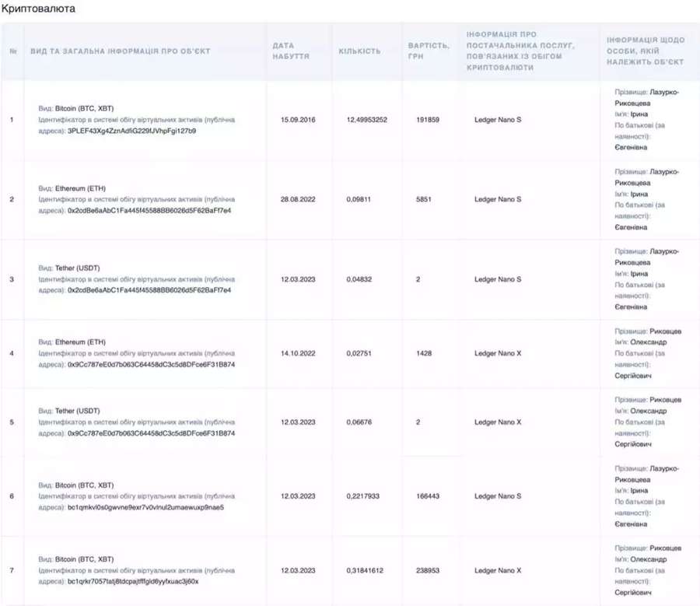The image size is (700, 606).
Task: Click Ledger Nano S in row 2
Action: pos(497,199)
